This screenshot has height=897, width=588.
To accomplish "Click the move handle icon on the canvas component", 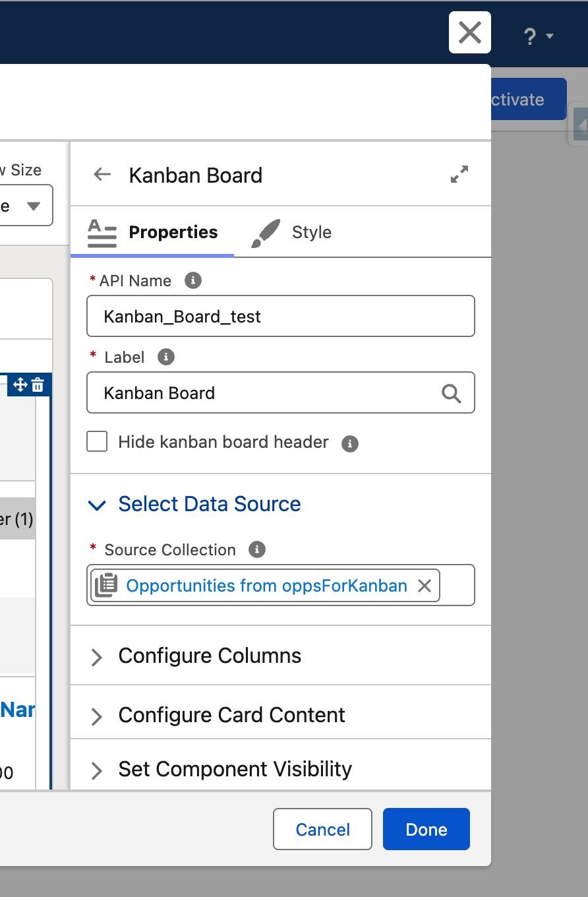I will (20, 385).
